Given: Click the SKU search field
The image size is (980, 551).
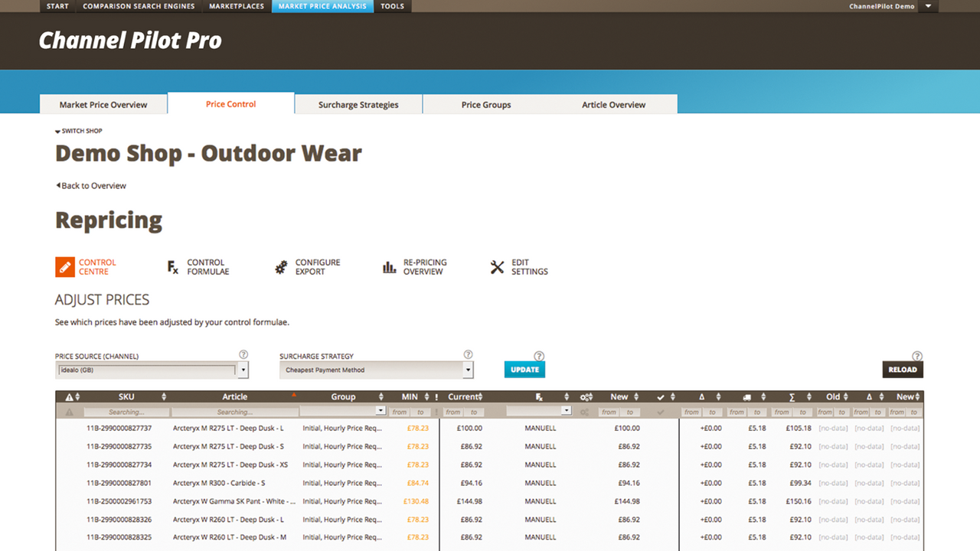Looking at the screenshot, I should [x=126, y=412].
